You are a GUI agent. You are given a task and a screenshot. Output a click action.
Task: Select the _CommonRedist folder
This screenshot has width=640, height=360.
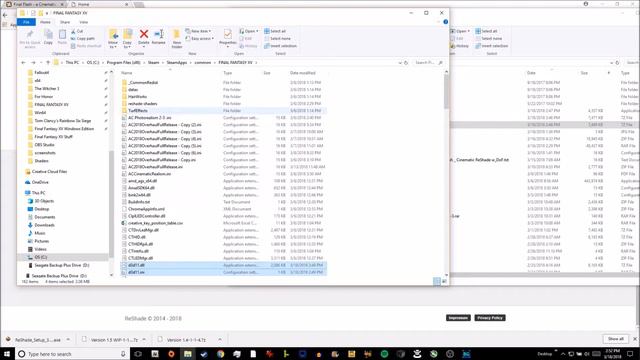click(143, 82)
